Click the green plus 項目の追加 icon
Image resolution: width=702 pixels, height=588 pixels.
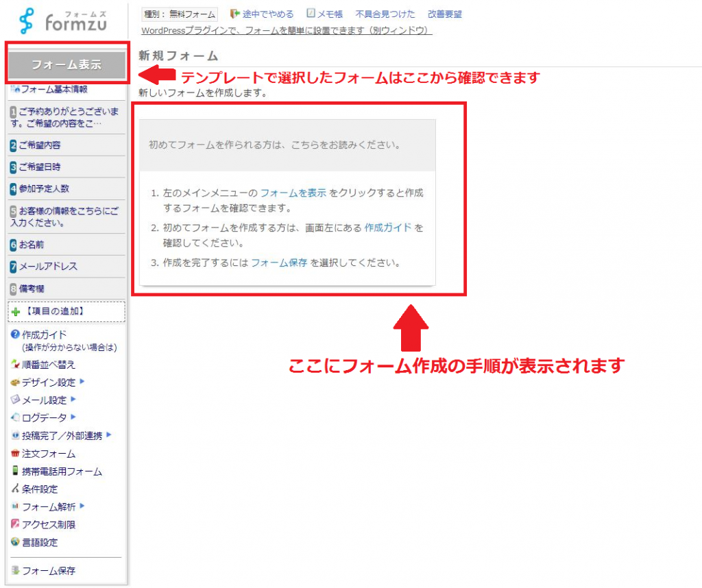point(16,312)
